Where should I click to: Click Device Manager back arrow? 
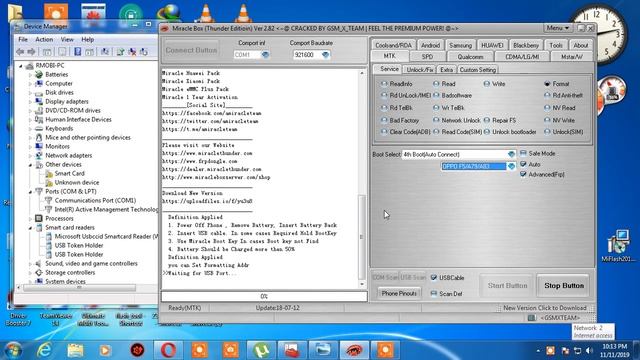tap(20, 52)
